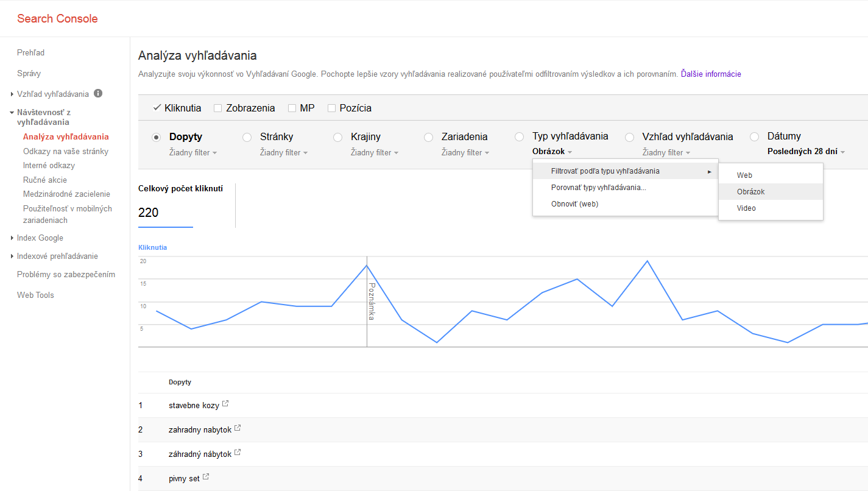Open external link icon for pivny set
868x491 pixels.
[206, 477]
